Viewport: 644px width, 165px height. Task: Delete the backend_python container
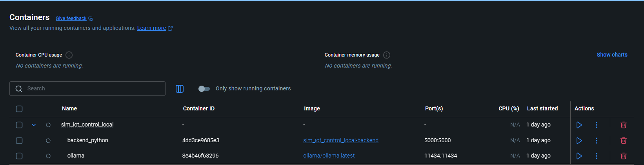pyautogui.click(x=623, y=141)
